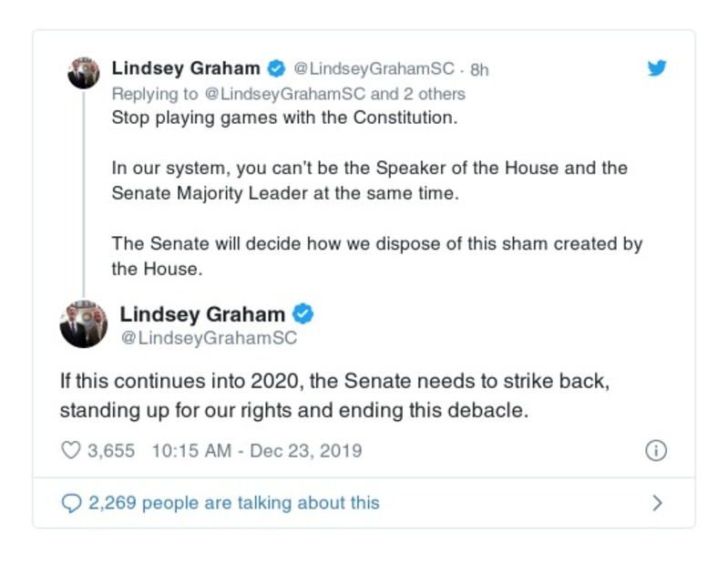Open the large Lindsey Graham profile photo

coord(84,324)
